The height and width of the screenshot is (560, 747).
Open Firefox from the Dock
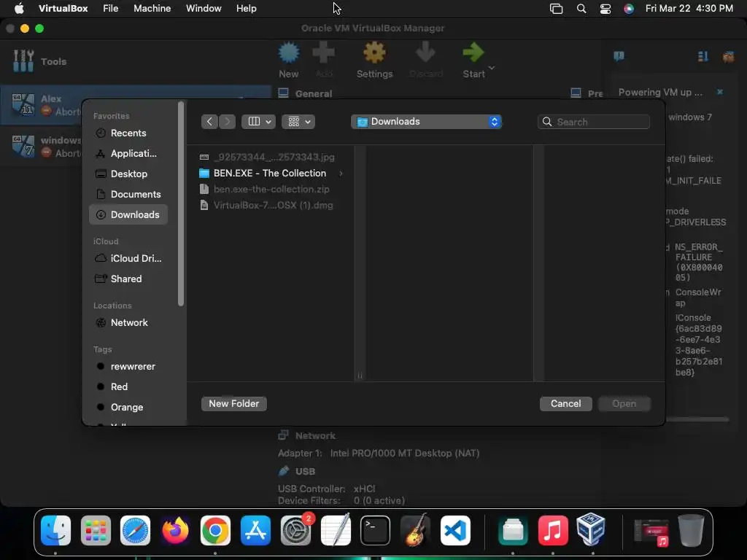coord(175,530)
